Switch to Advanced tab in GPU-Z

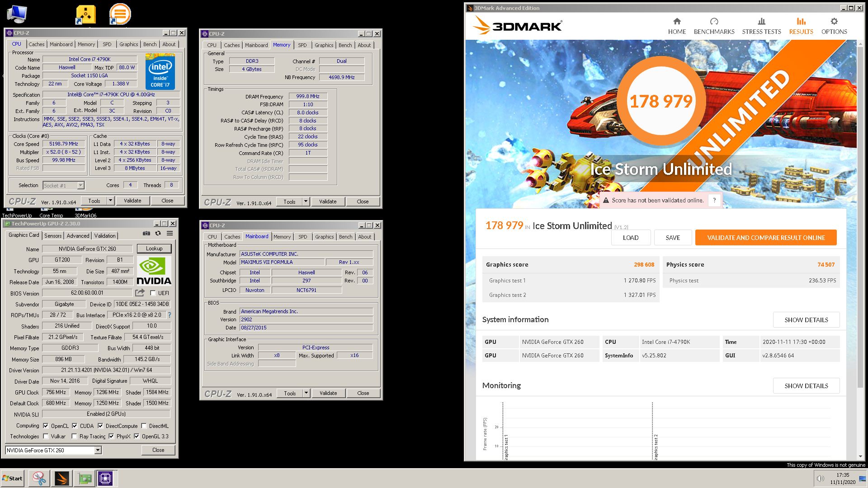(78, 235)
